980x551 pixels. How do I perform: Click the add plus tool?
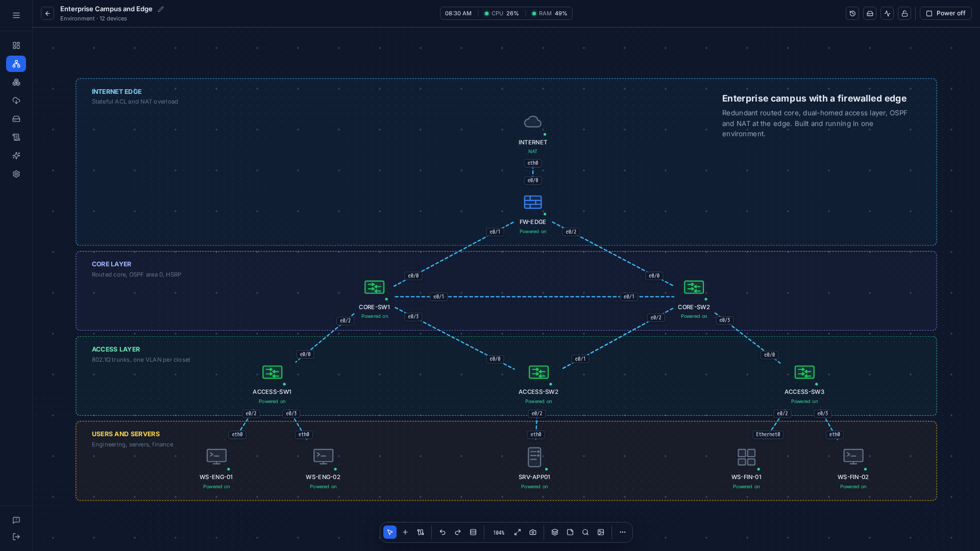point(405,532)
